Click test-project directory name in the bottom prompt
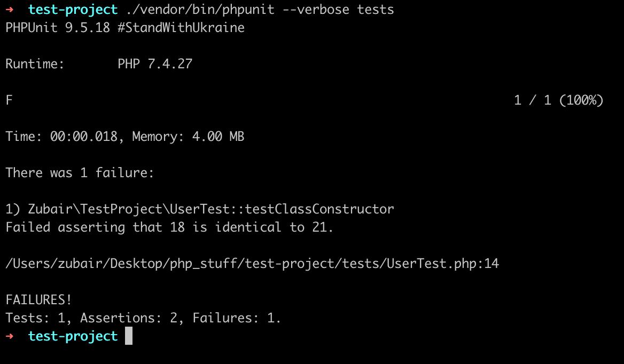Viewport: 624px width, 364px height. 73,336
